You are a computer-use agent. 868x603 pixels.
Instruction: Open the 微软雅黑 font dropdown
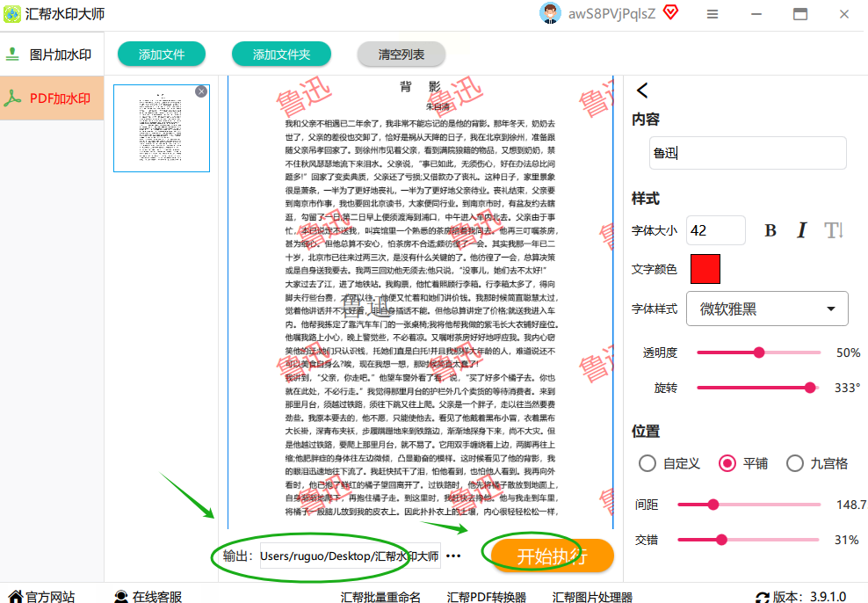[767, 309]
